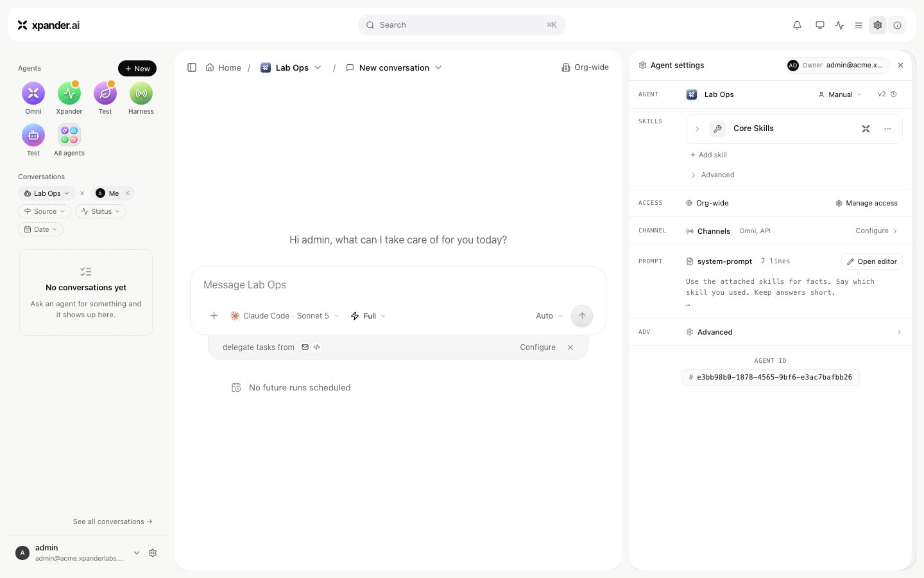Go to Home breadcrumb

223,67
